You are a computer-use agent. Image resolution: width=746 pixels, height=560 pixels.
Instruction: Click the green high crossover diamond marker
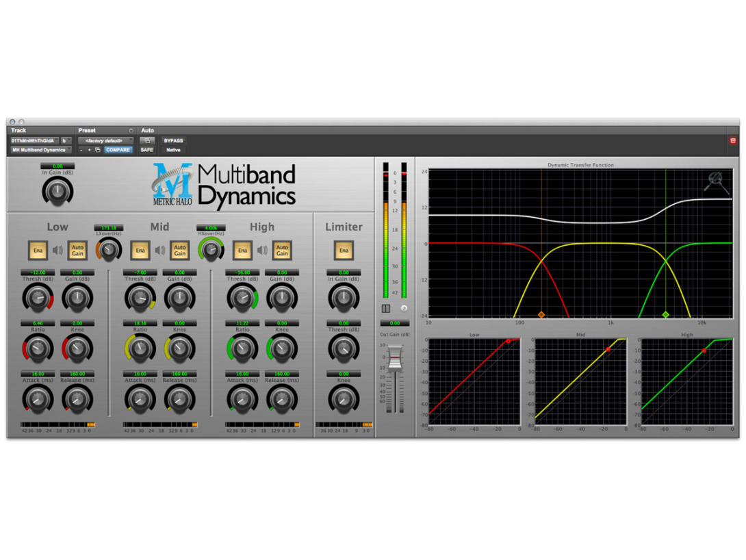[x=666, y=314]
